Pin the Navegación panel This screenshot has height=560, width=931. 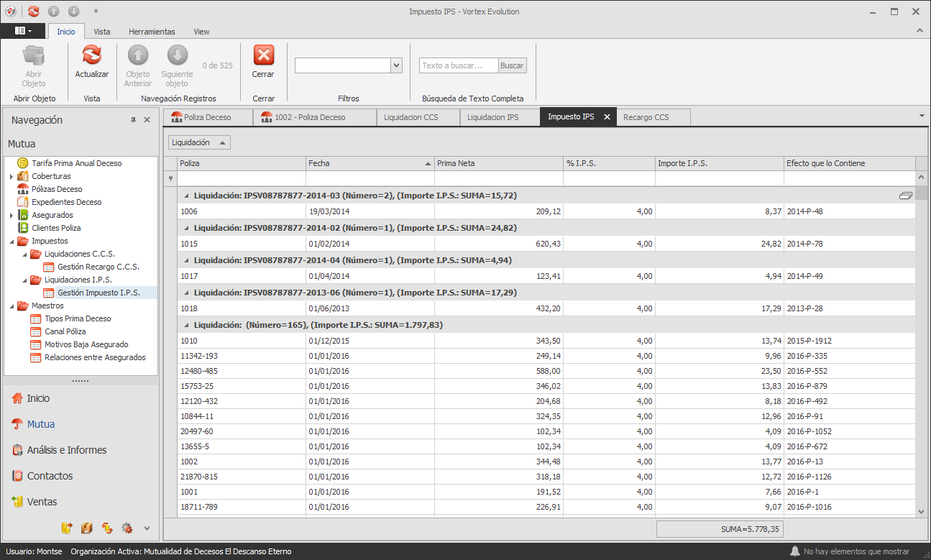(x=133, y=120)
